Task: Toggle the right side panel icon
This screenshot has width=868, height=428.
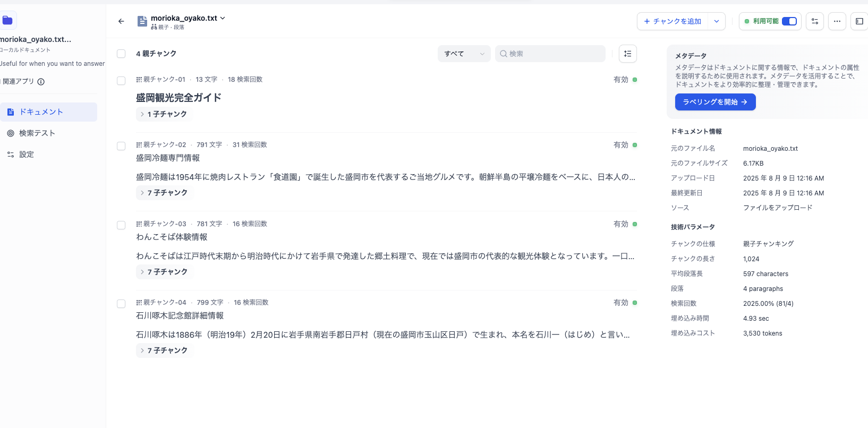Action: point(859,21)
